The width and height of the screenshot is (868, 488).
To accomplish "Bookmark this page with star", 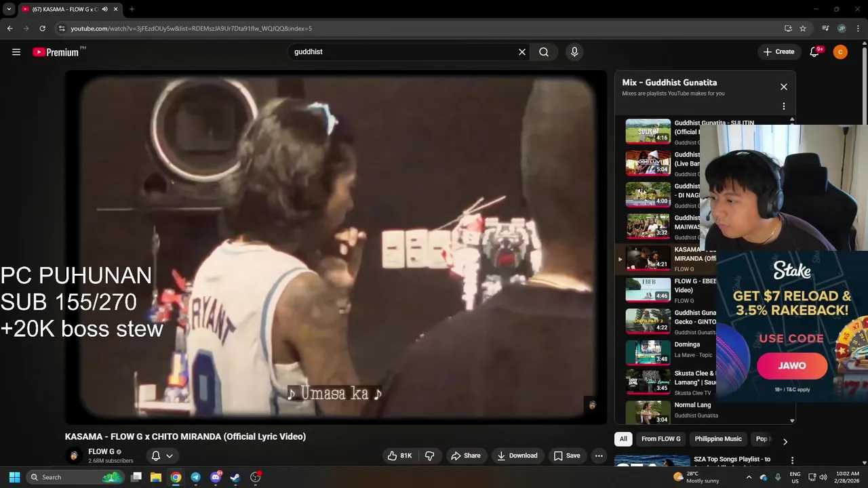I will 803,28.
